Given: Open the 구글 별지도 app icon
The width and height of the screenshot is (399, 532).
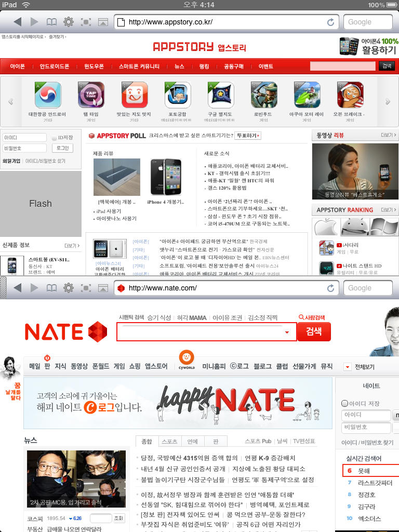Looking at the screenshot, I should (x=220, y=95).
